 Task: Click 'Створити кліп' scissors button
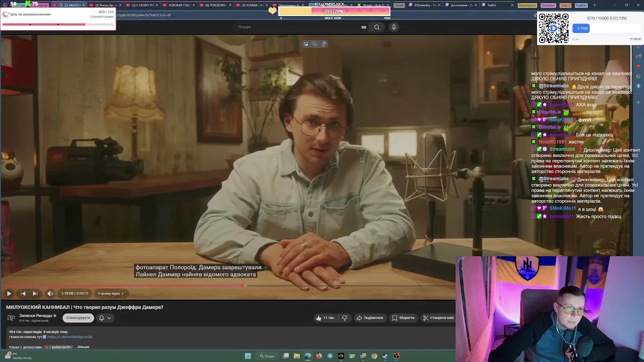coord(438,318)
